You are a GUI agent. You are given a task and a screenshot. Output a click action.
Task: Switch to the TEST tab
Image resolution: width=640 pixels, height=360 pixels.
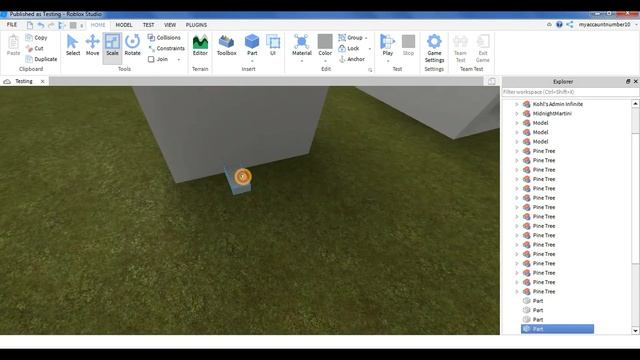(149, 25)
